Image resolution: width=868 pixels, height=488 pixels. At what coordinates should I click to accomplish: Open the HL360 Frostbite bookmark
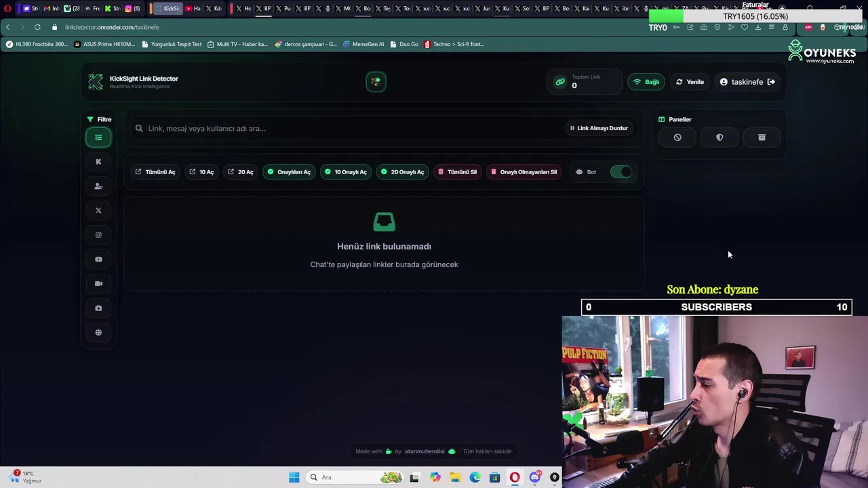[x=37, y=44]
